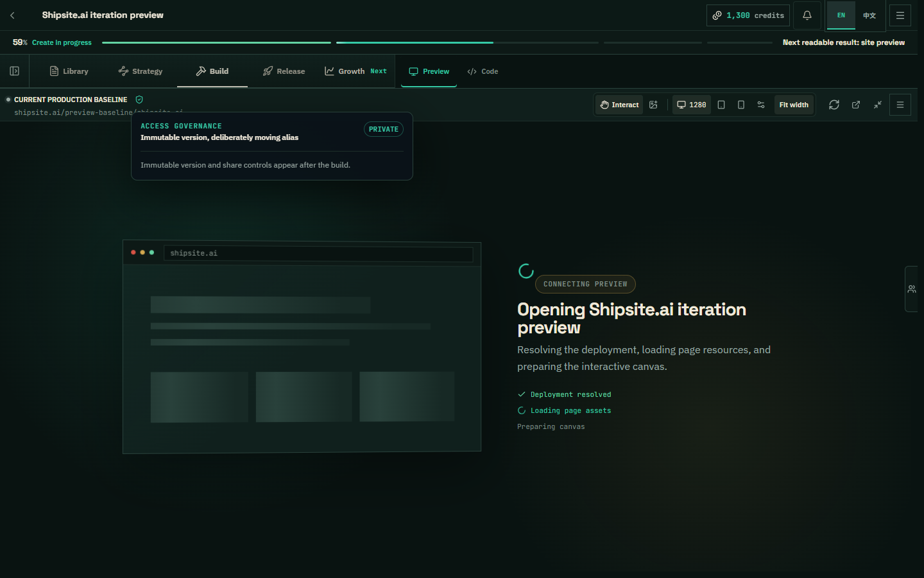Go back with the left chevron arrow
This screenshot has height=578, width=924.
coord(12,15)
